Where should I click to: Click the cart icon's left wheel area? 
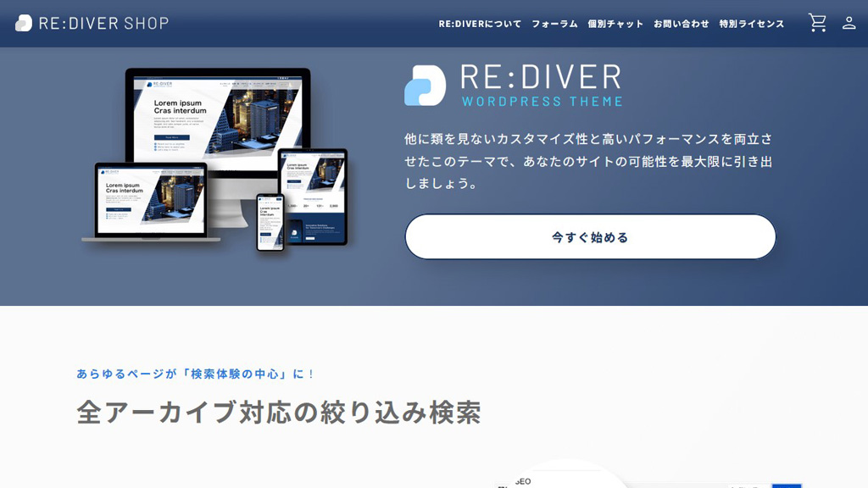(811, 30)
